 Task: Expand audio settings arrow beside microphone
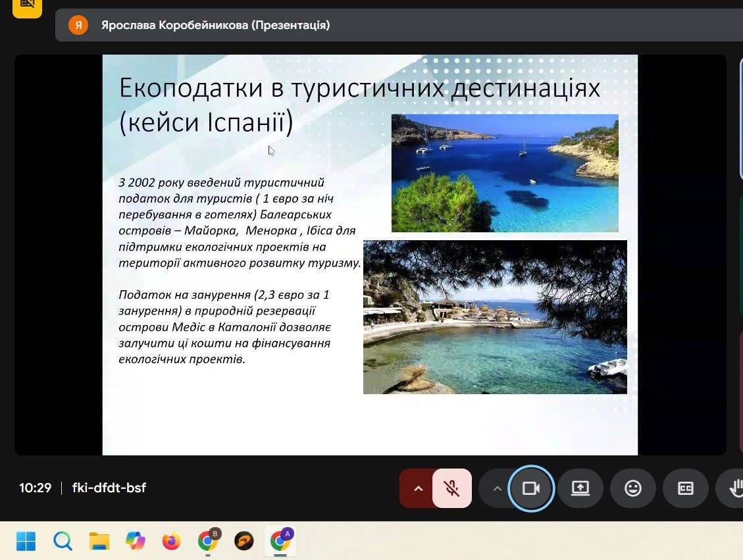click(x=417, y=488)
